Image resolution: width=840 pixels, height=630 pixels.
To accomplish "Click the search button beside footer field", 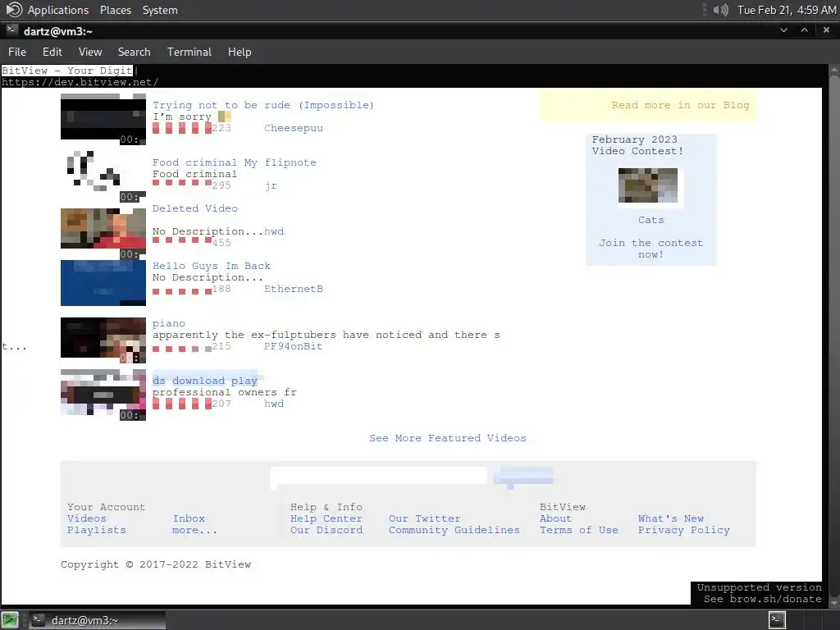I will 523,476.
